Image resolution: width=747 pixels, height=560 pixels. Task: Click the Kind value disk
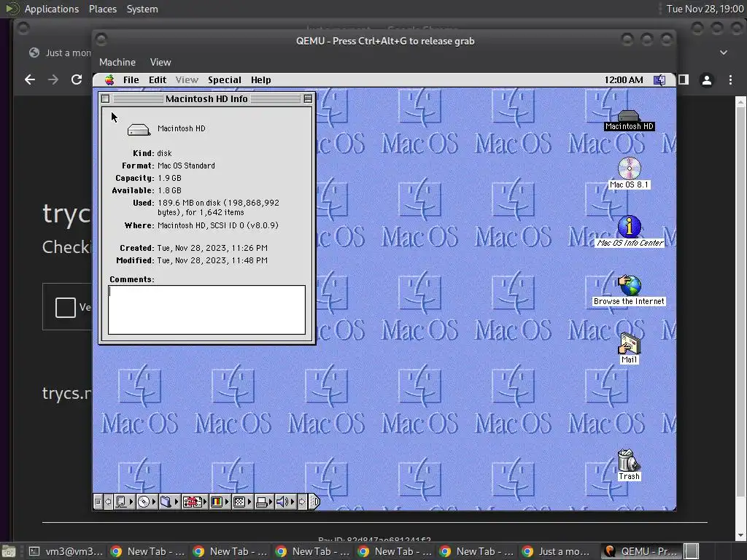pos(164,153)
